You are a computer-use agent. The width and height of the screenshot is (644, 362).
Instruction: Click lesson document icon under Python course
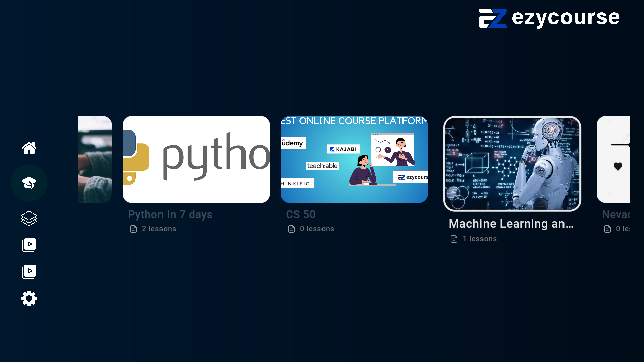(133, 229)
